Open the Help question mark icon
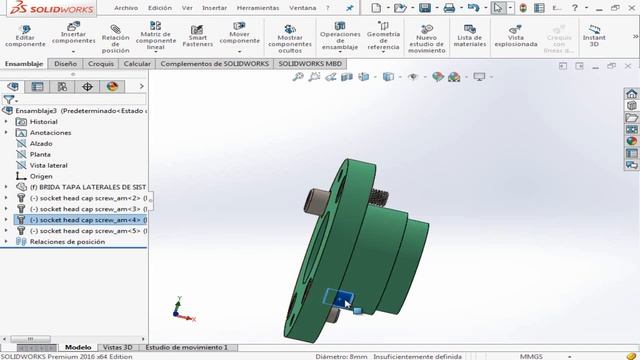 tap(575, 8)
